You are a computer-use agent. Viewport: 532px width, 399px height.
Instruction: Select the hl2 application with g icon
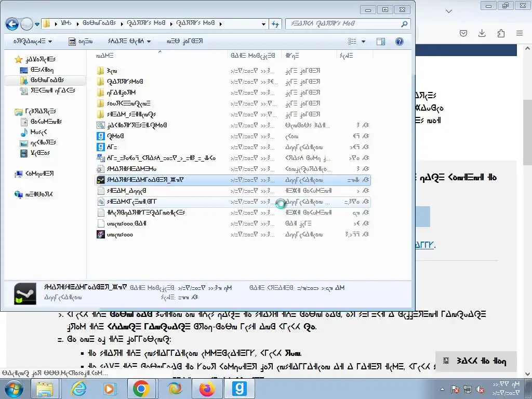click(101, 147)
